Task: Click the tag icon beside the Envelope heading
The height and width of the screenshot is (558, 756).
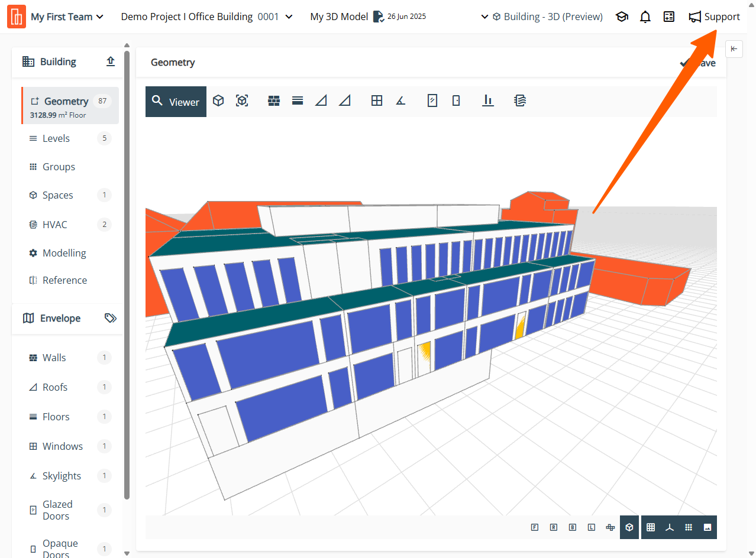Action: click(x=111, y=318)
